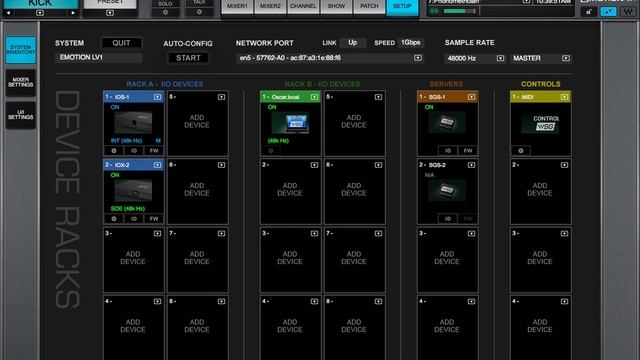Screen dimensions: 640x360
Task: Add device to Controls slot 2
Action: pos(540,189)
